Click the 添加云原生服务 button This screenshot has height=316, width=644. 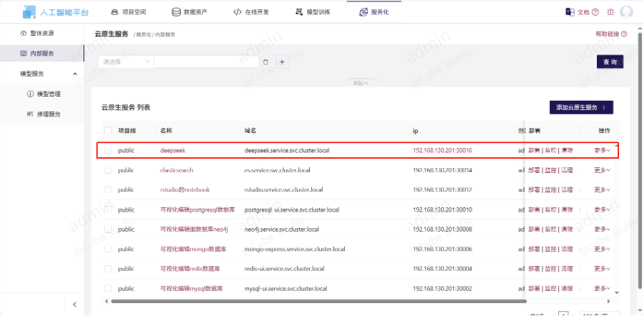pyautogui.click(x=581, y=107)
